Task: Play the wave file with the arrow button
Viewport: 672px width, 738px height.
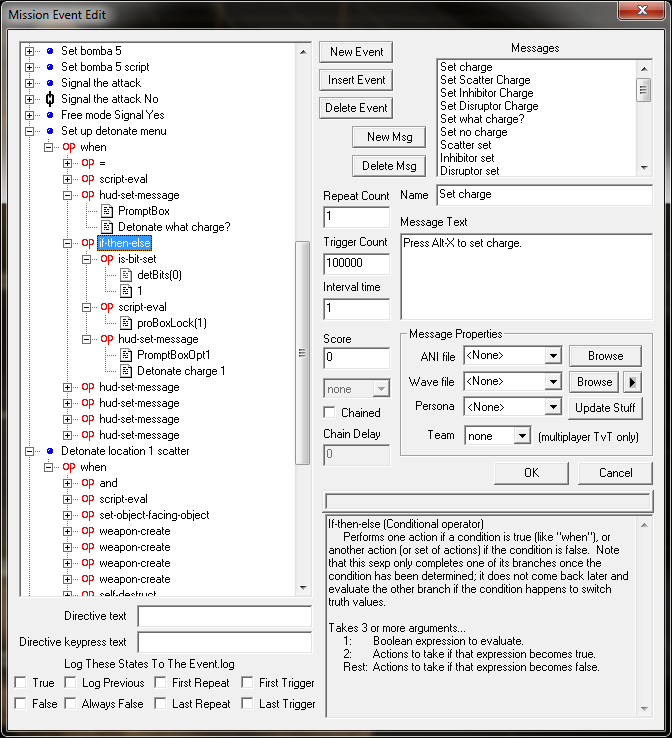Action: click(632, 382)
